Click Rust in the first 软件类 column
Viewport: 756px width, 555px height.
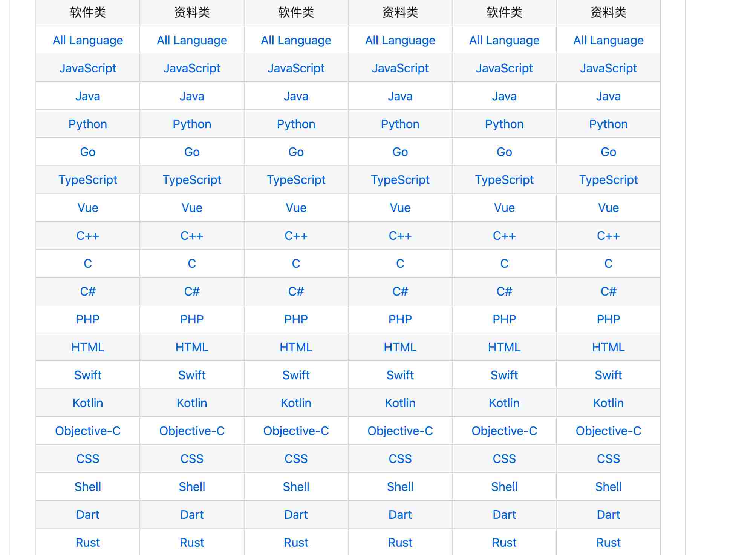point(88,543)
